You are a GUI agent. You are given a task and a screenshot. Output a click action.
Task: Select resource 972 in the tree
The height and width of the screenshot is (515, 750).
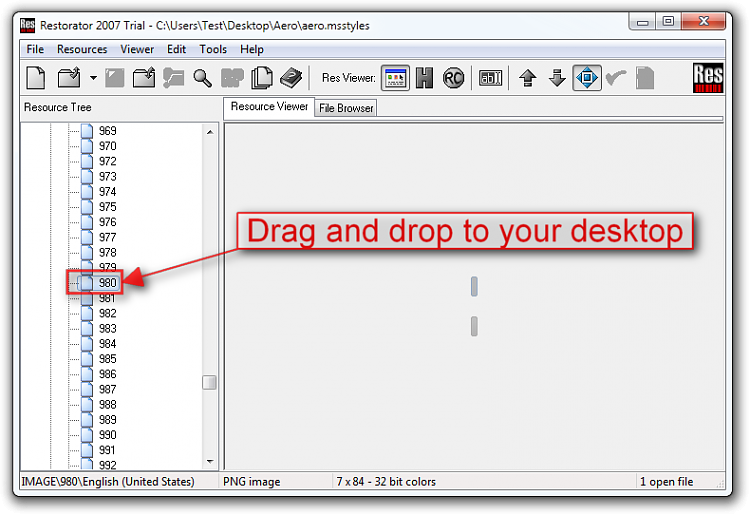click(108, 161)
